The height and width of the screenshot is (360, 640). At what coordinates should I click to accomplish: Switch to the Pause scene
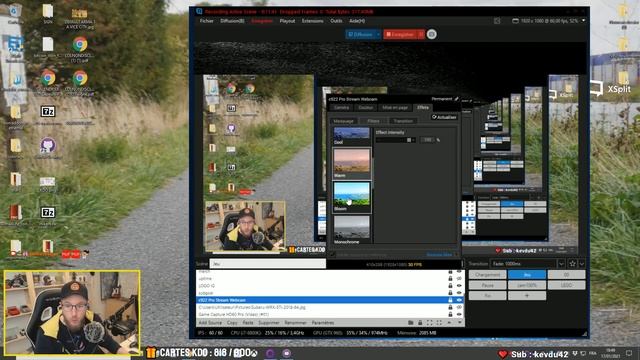[488, 285]
